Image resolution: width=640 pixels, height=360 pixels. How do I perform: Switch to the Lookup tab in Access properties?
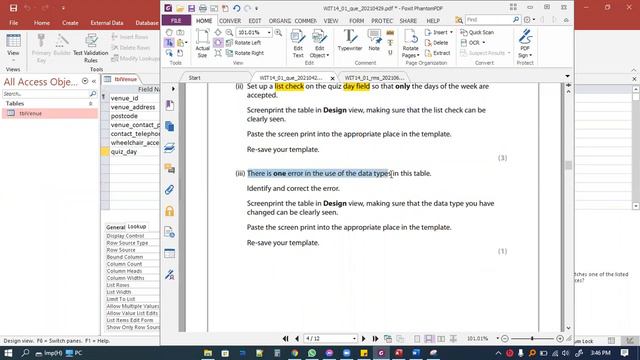[137, 227]
